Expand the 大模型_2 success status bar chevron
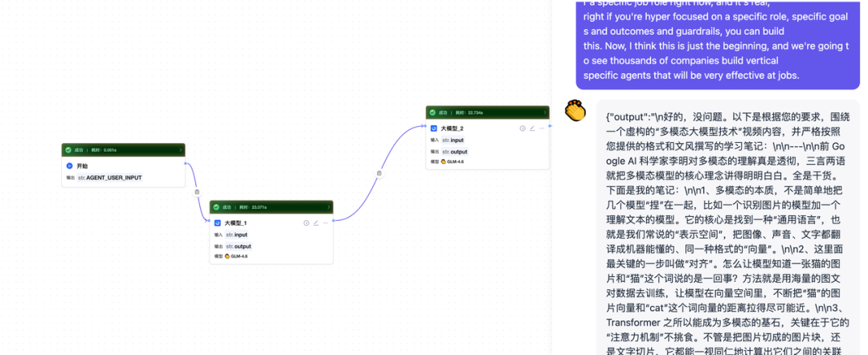The image size is (868, 355). tap(545, 112)
